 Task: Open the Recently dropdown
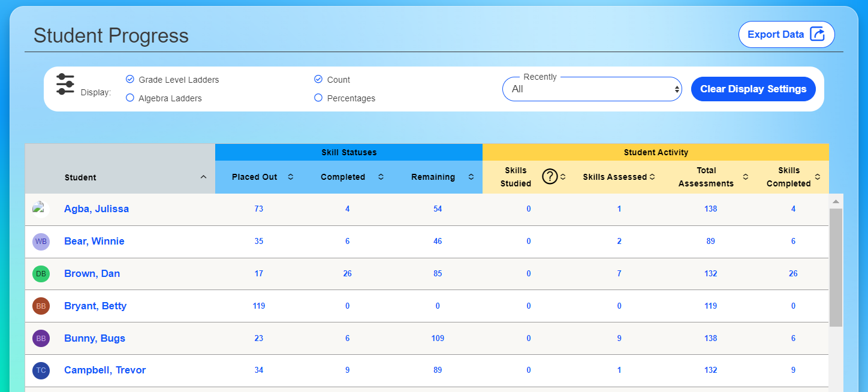[x=592, y=89]
